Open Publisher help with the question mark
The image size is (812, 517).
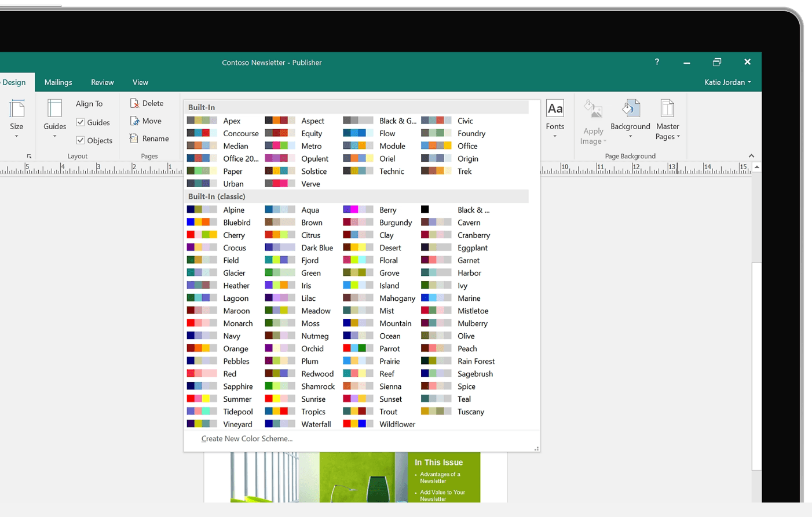656,62
